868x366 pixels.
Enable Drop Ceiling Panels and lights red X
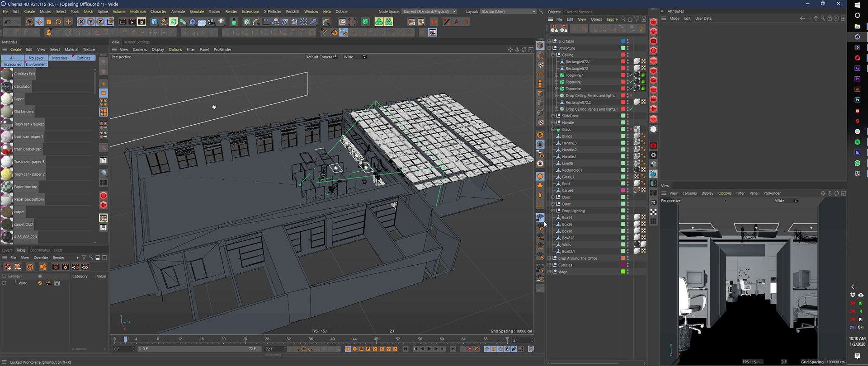click(x=631, y=95)
